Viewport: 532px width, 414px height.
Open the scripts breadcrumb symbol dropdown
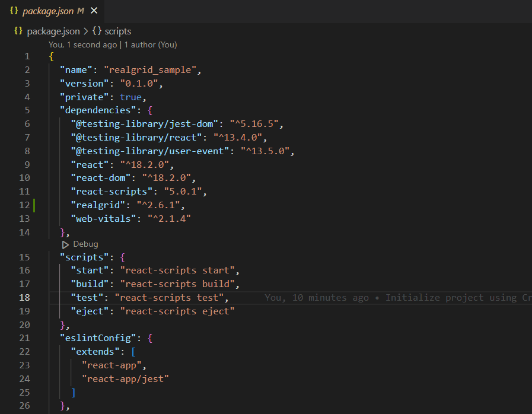coord(118,31)
